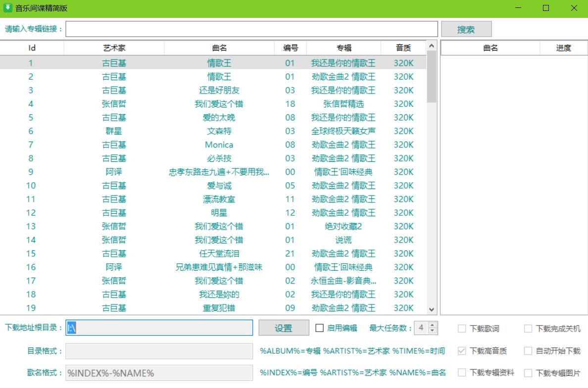Click the 设置 settings button
The height and width of the screenshot is (388, 588).
click(283, 328)
